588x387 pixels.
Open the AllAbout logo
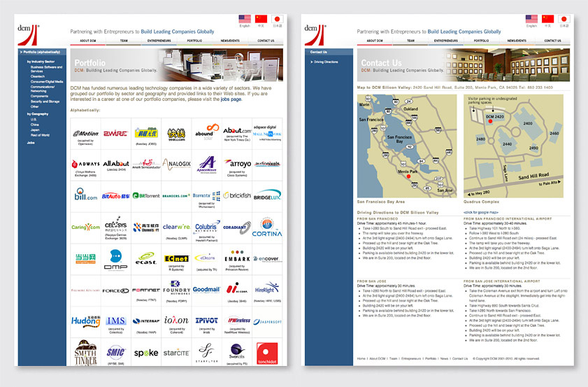(x=116, y=164)
